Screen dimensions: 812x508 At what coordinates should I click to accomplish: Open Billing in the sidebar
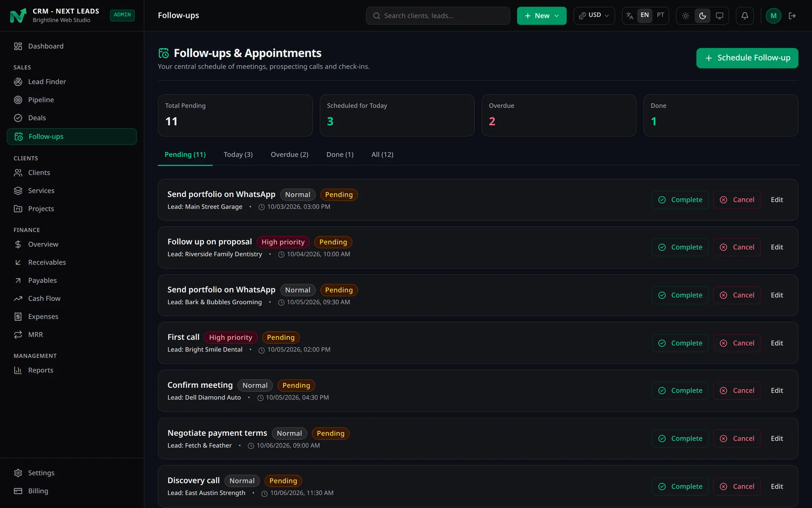pos(72,491)
